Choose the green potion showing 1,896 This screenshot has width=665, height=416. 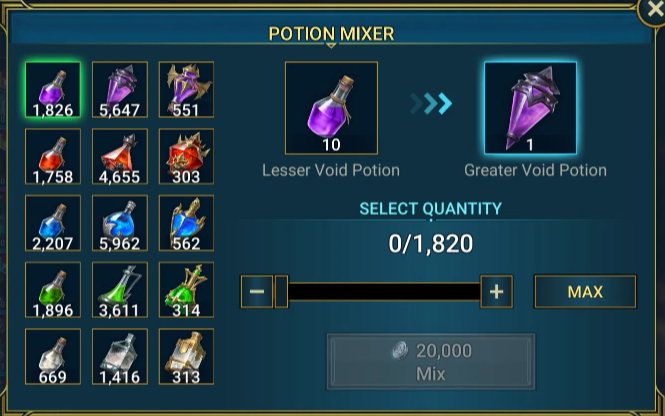[x=53, y=290]
